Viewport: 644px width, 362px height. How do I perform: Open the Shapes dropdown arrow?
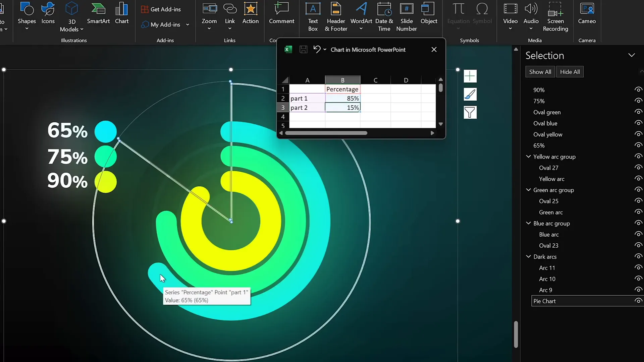[x=26, y=29]
